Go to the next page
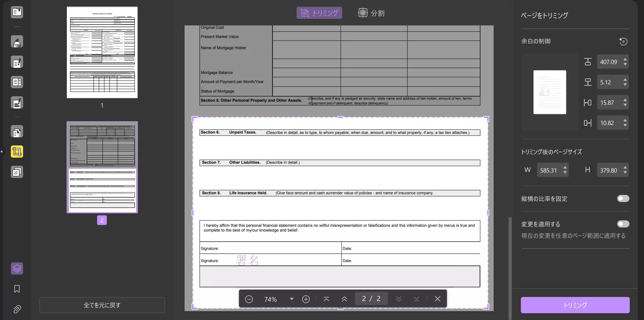The height and width of the screenshot is (320, 644). [x=399, y=299]
